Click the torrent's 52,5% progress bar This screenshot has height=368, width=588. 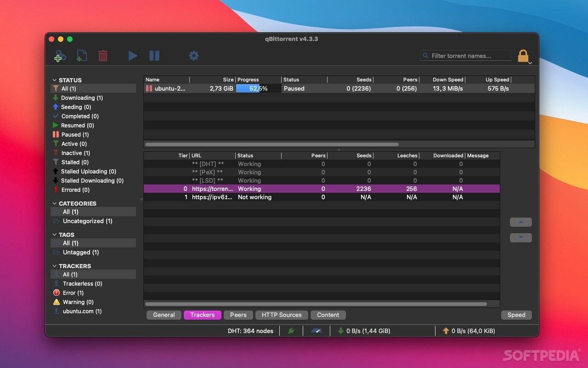point(259,88)
